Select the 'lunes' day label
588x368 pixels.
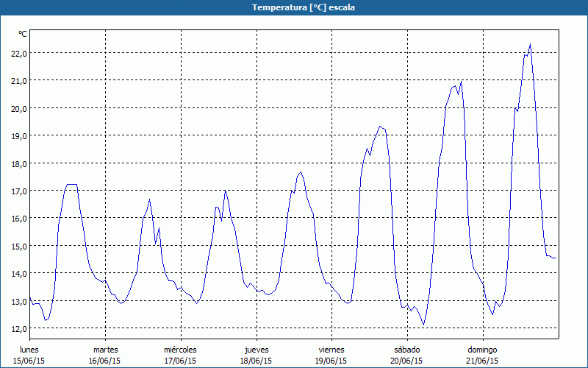tap(29, 350)
